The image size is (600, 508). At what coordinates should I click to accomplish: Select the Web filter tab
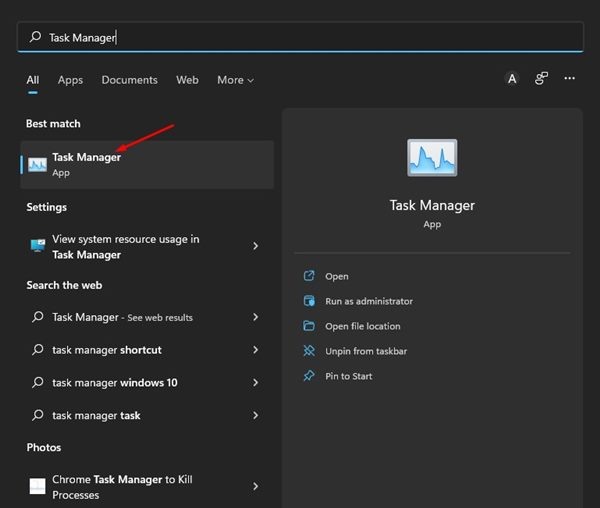click(187, 80)
